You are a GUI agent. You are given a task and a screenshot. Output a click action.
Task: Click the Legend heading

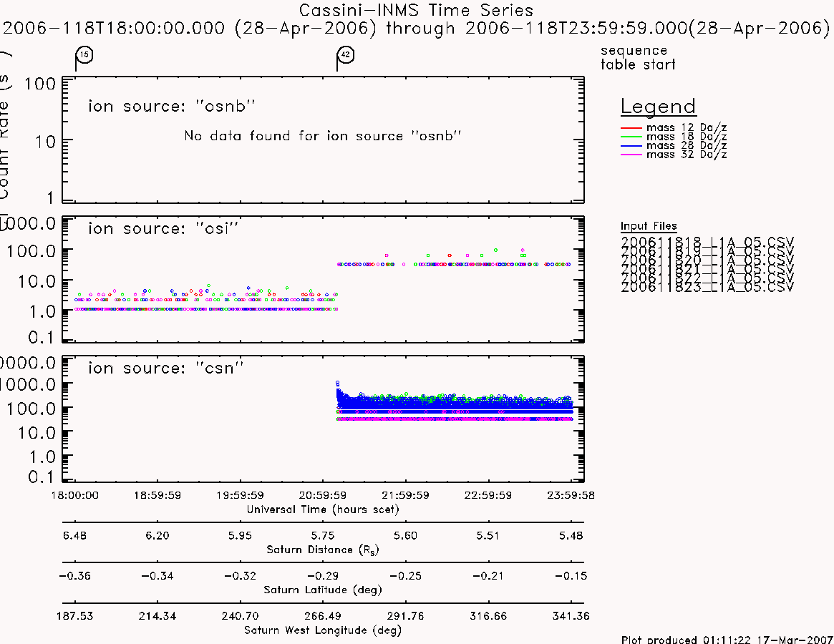(658, 107)
